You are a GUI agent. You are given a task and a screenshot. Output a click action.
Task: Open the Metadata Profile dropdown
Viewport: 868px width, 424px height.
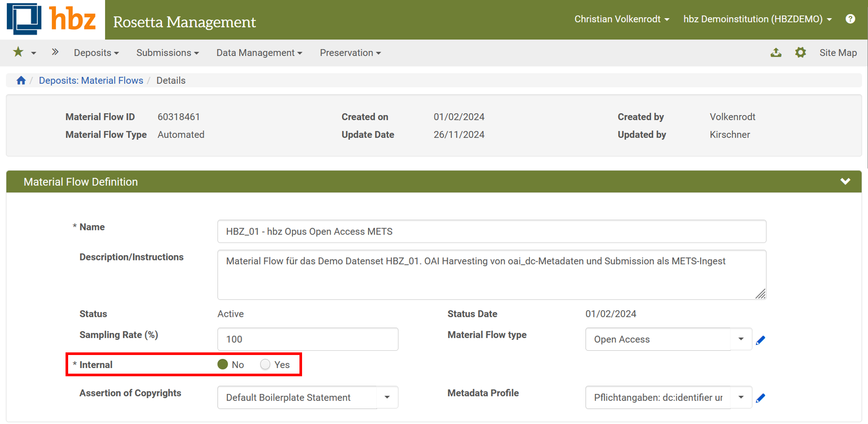coord(740,397)
